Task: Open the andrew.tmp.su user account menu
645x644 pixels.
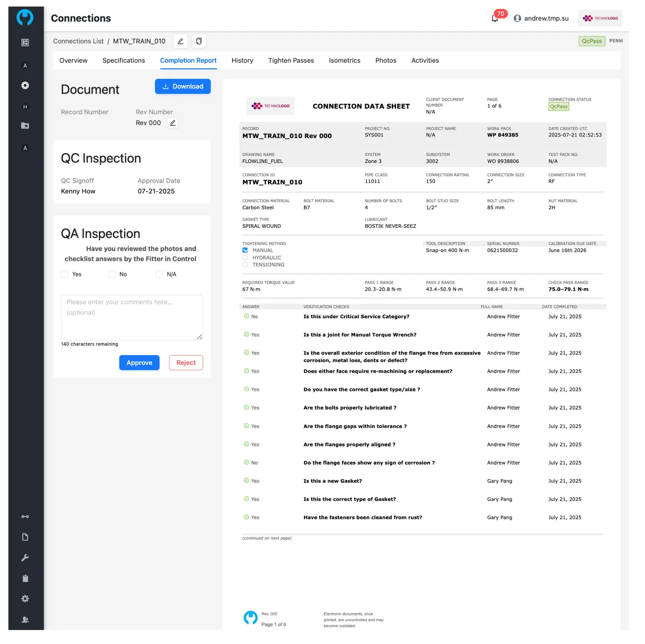Action: click(541, 18)
